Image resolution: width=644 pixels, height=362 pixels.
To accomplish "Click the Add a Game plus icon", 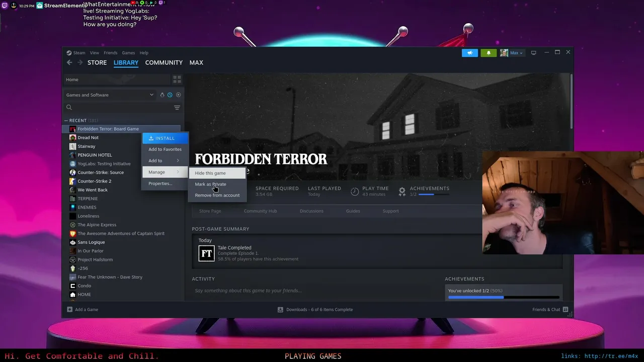I will 70,310.
